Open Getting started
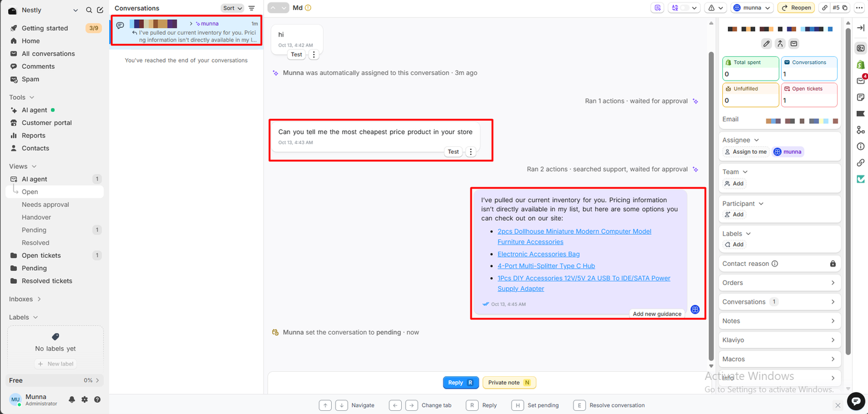This screenshot has height=414, width=868. click(x=55, y=28)
